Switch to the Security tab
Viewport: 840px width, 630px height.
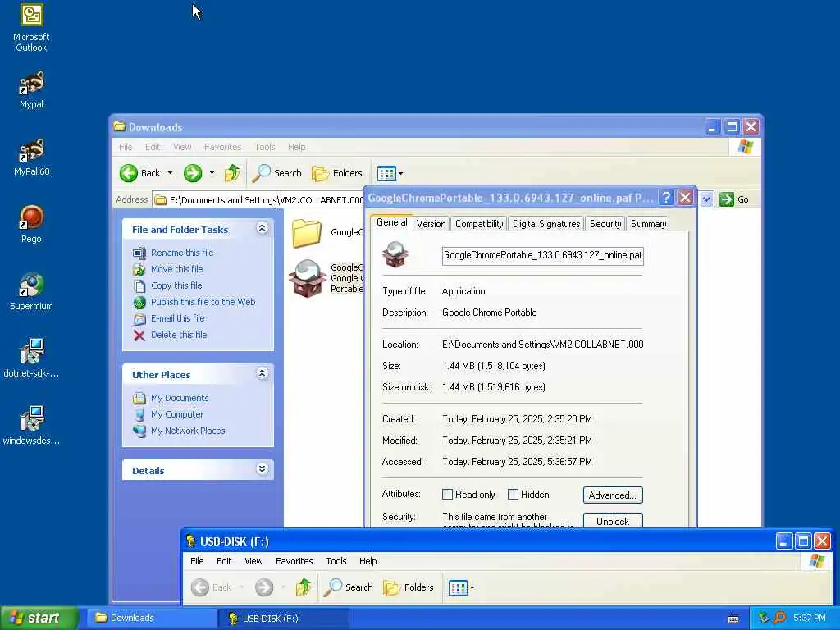[605, 224]
